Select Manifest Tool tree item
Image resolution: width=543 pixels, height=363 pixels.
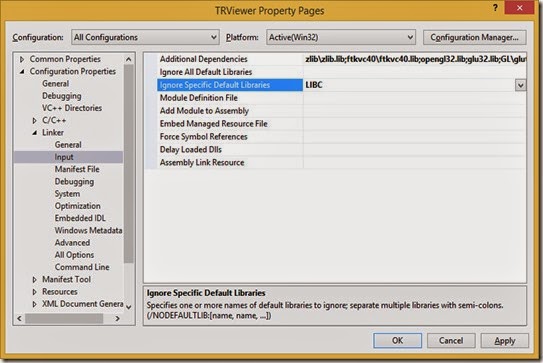coord(66,280)
